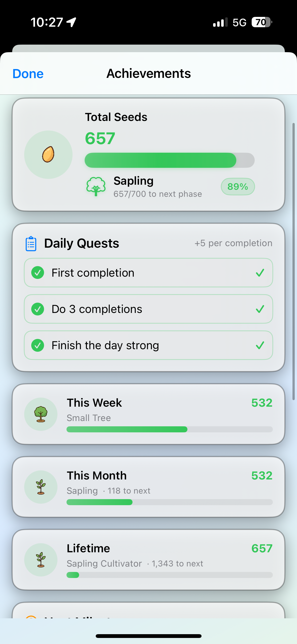The width and height of the screenshot is (297, 644).
Task: Toggle Finish the day strong check circle
Action: (x=38, y=345)
